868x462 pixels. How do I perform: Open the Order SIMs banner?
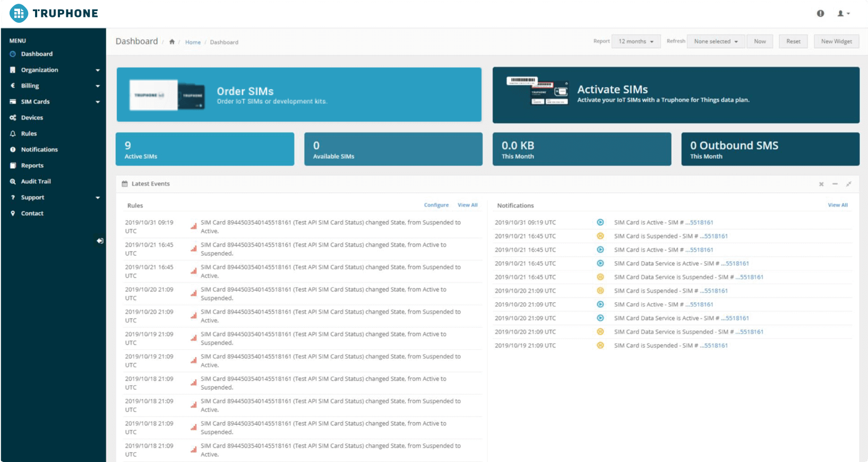tap(299, 95)
